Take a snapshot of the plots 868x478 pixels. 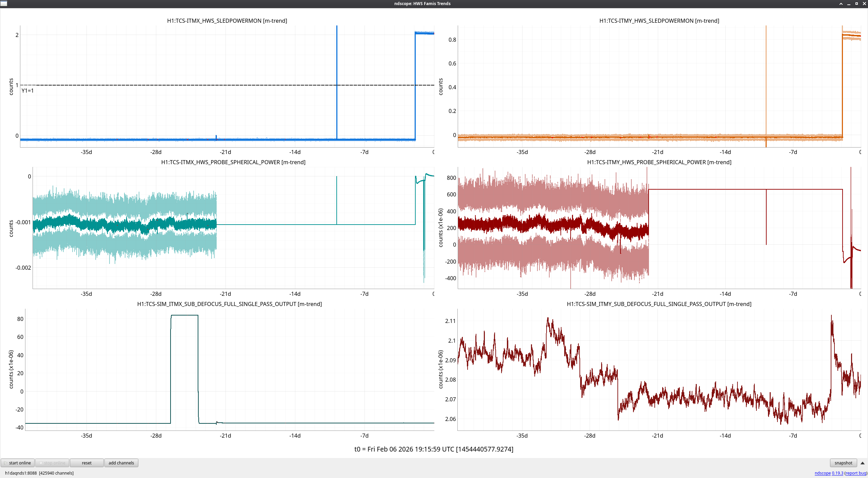click(843, 463)
